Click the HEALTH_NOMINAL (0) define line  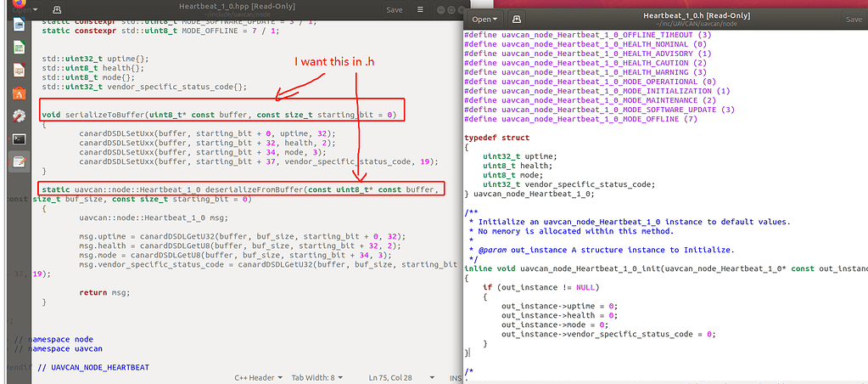click(x=585, y=44)
